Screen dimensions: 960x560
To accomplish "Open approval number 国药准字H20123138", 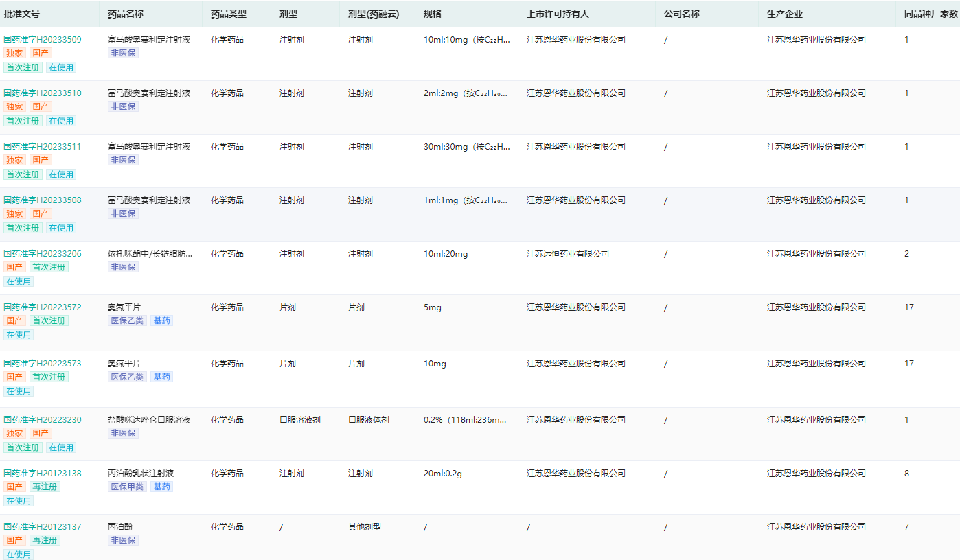I will [x=43, y=474].
